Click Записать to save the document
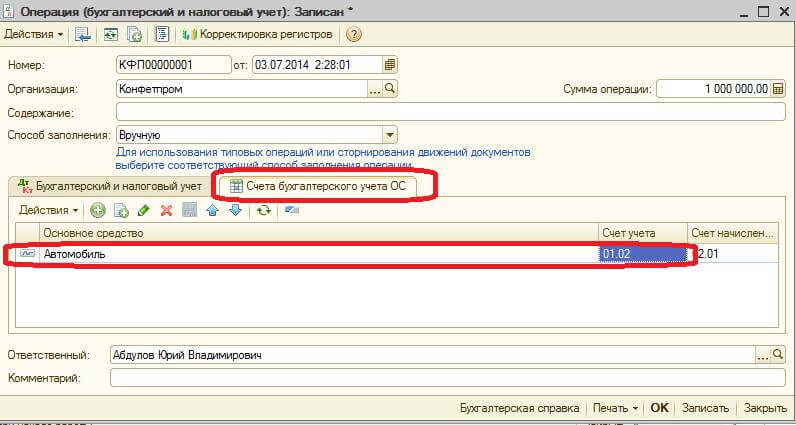The height and width of the screenshot is (425, 796). tap(705, 408)
